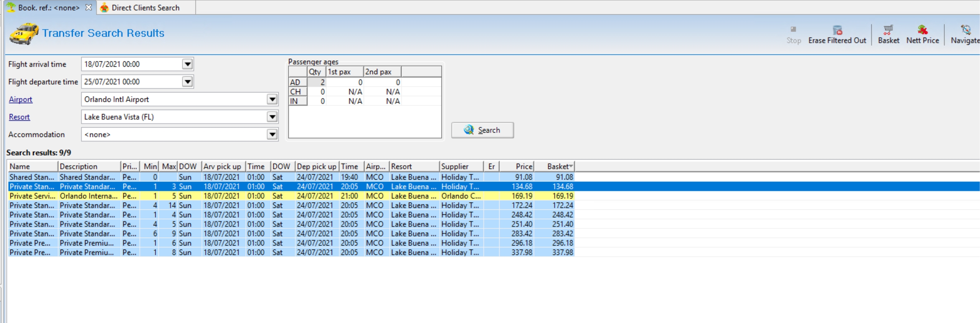Click the AD 1st pax age cell
980x323 pixels.
[345, 82]
